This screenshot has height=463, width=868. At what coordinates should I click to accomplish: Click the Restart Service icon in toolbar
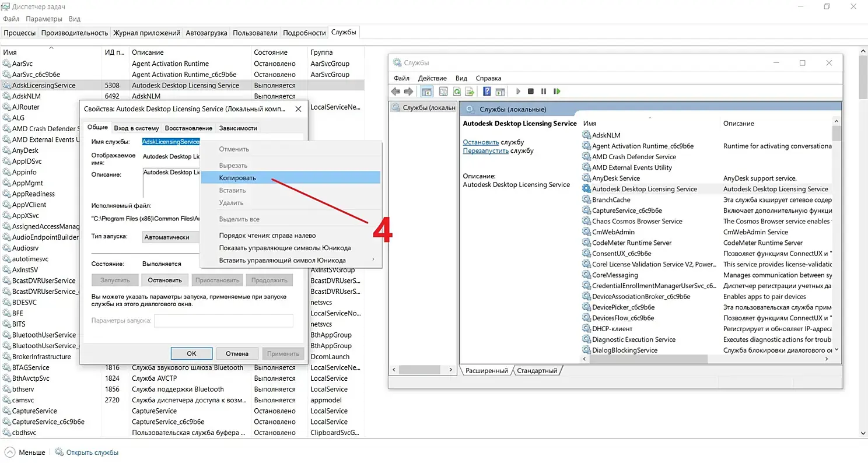tap(557, 92)
